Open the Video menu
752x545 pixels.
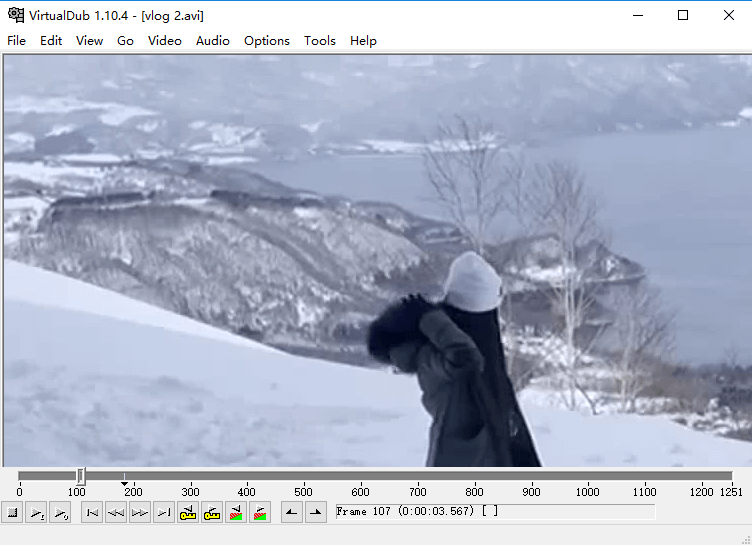(x=165, y=41)
